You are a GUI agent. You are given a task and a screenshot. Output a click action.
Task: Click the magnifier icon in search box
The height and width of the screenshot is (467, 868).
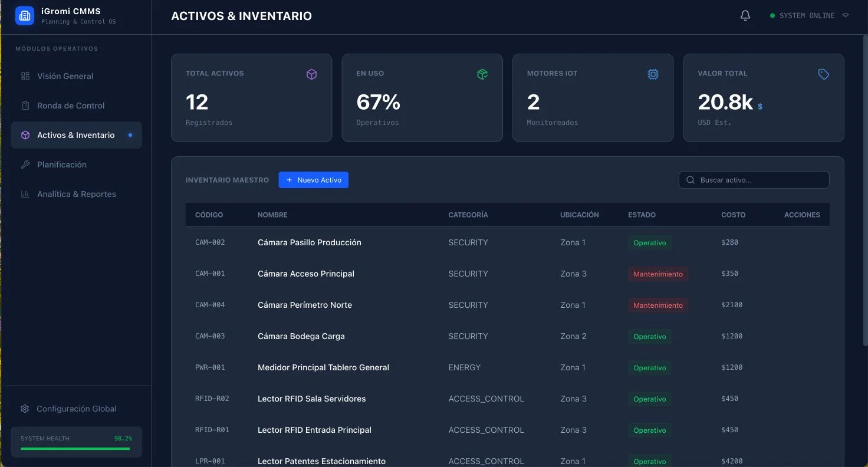click(x=691, y=180)
